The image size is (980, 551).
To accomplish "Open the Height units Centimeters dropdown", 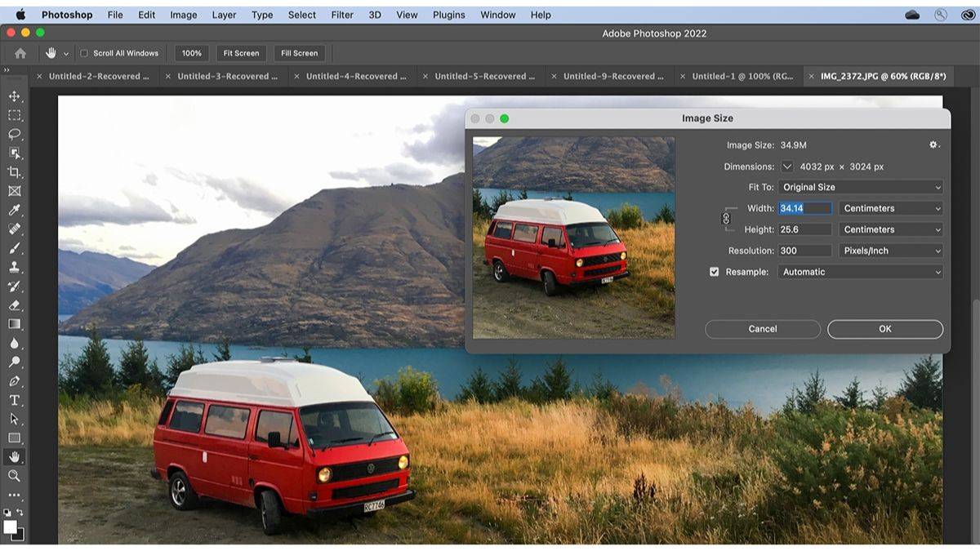I will [x=891, y=229].
